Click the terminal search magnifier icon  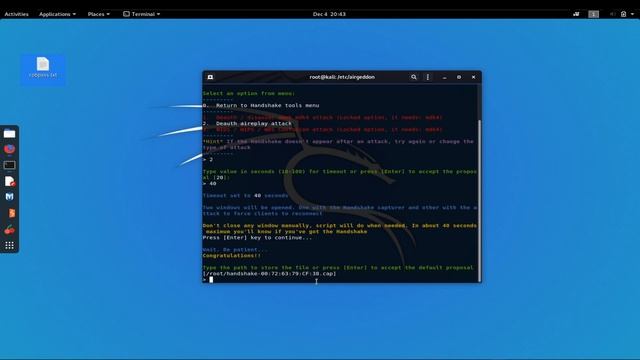413,77
